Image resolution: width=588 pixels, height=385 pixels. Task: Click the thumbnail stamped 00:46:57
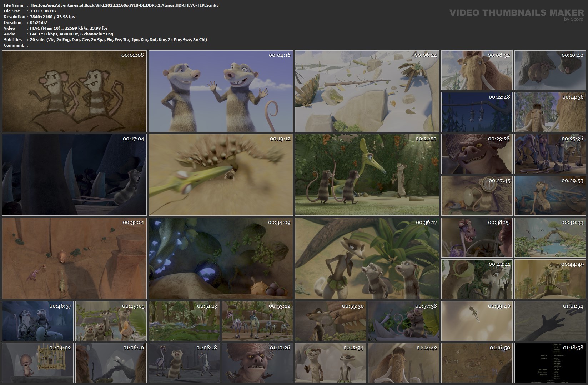tap(38, 321)
